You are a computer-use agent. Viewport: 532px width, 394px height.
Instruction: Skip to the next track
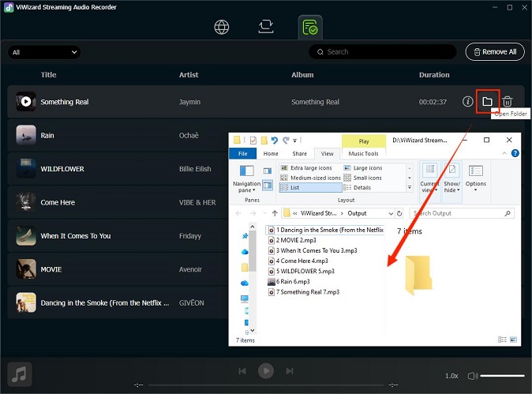point(290,371)
